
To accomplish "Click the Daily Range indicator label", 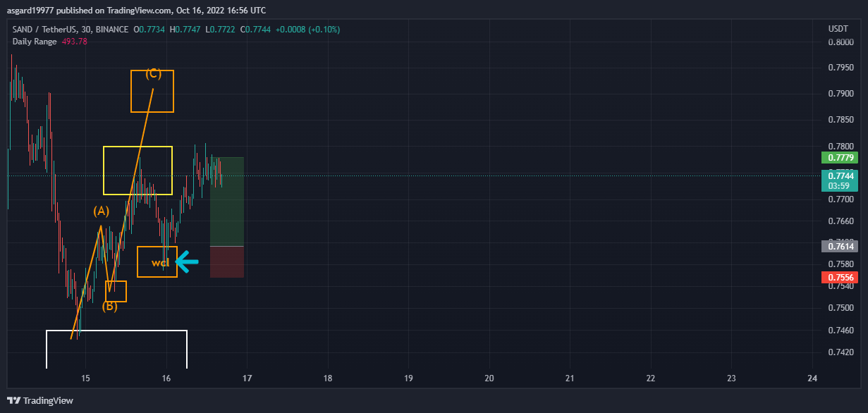I will coord(36,42).
